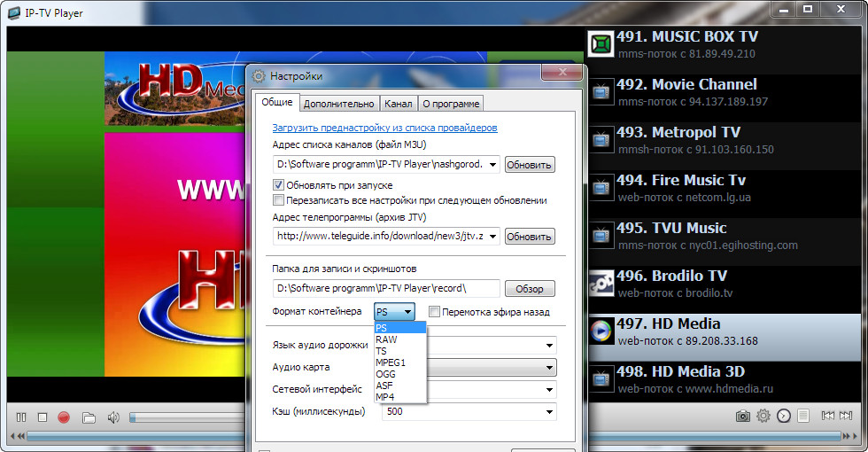
Task: Pause playback in the player bar
Action: [x=21, y=417]
